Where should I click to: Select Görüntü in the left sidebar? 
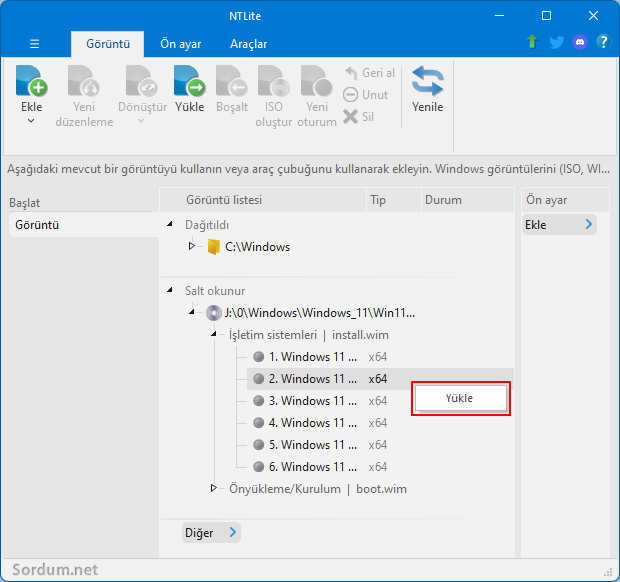pos(84,225)
